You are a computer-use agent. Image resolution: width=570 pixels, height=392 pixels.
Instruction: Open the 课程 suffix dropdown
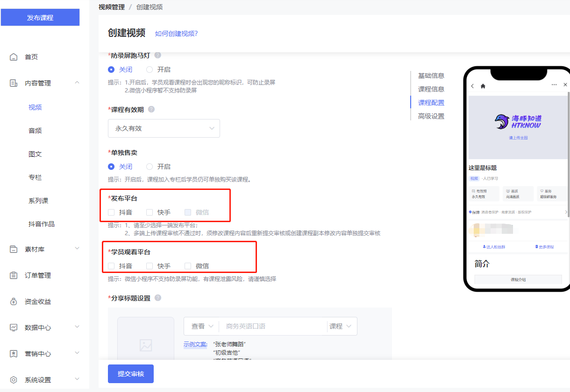coord(342,326)
